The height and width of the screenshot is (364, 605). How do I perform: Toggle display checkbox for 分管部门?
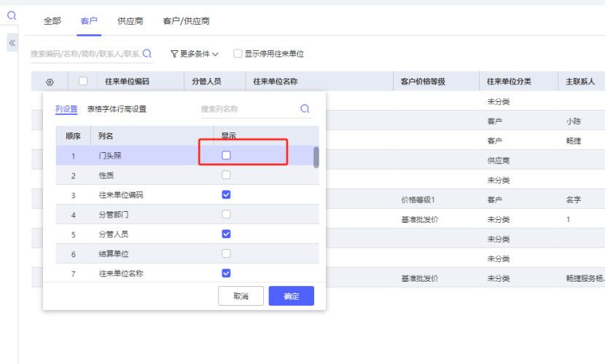(226, 215)
